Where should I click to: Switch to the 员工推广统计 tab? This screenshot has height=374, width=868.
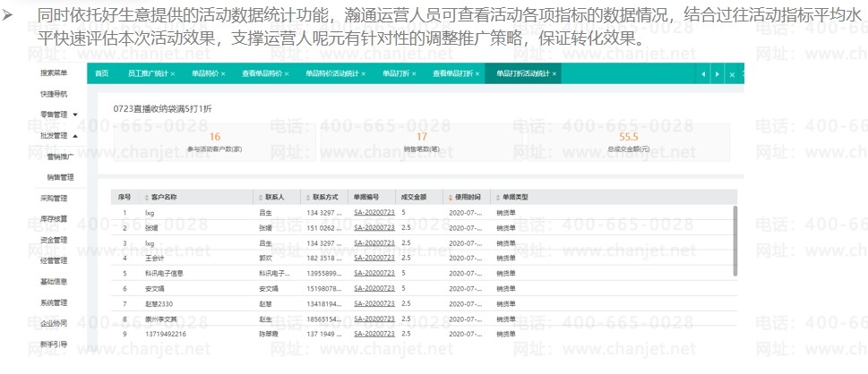(148, 74)
